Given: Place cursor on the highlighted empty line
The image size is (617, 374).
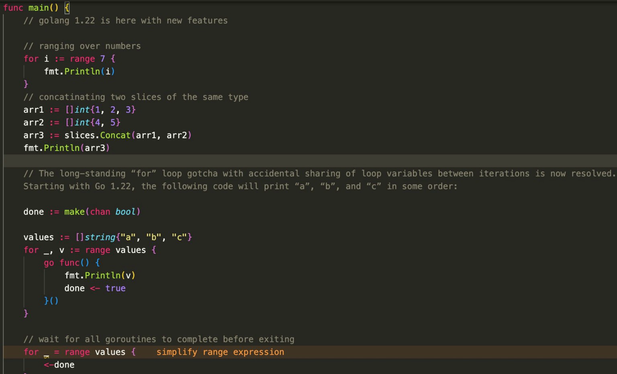Looking at the screenshot, I should 310,161.
